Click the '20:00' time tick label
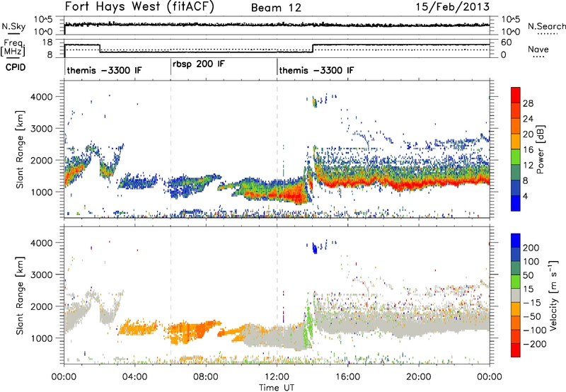 tap(419, 377)
